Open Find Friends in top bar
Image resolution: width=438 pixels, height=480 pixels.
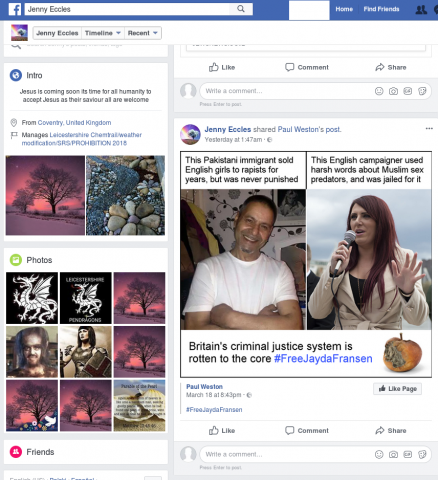pyautogui.click(x=381, y=9)
